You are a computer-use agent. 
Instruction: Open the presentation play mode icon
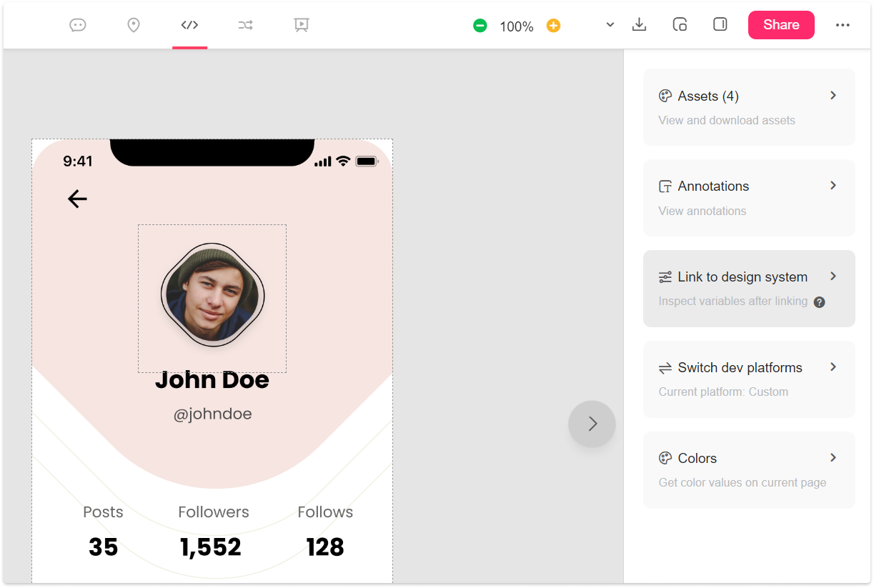point(302,25)
